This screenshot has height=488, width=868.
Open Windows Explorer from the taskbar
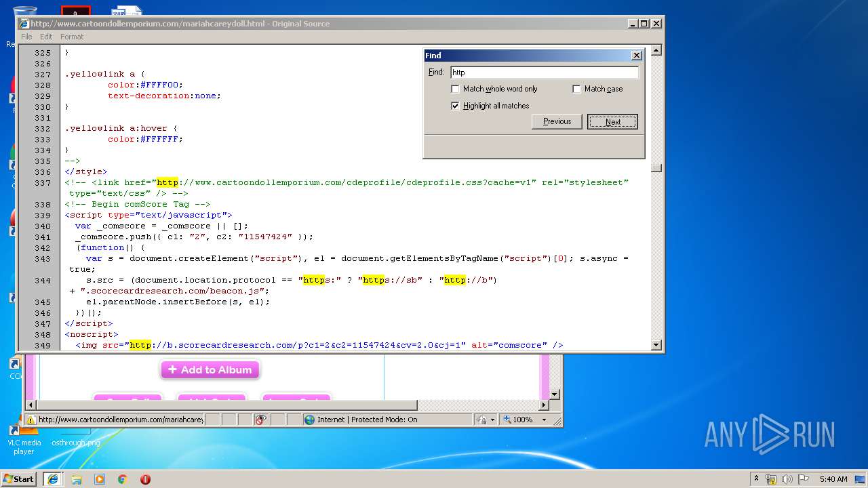coord(77,479)
